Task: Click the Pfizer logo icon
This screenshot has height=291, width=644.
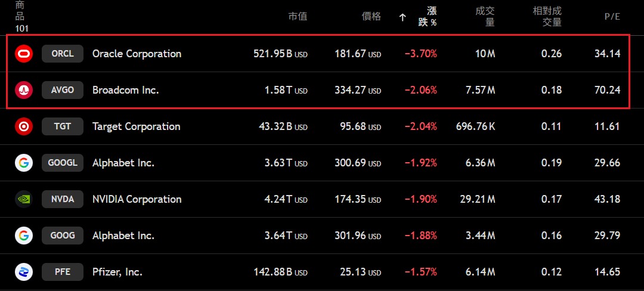Action: 23,272
